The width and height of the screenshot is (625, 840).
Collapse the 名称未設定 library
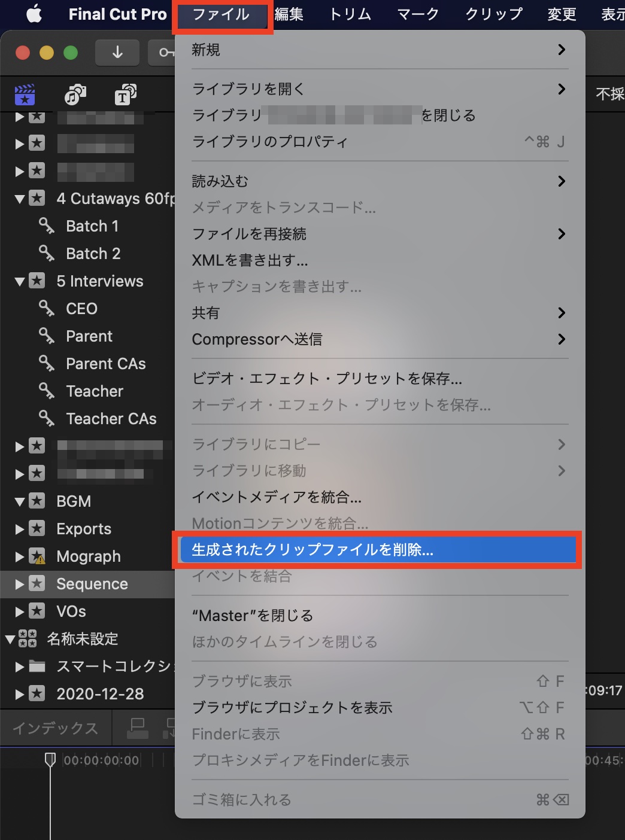(10, 639)
